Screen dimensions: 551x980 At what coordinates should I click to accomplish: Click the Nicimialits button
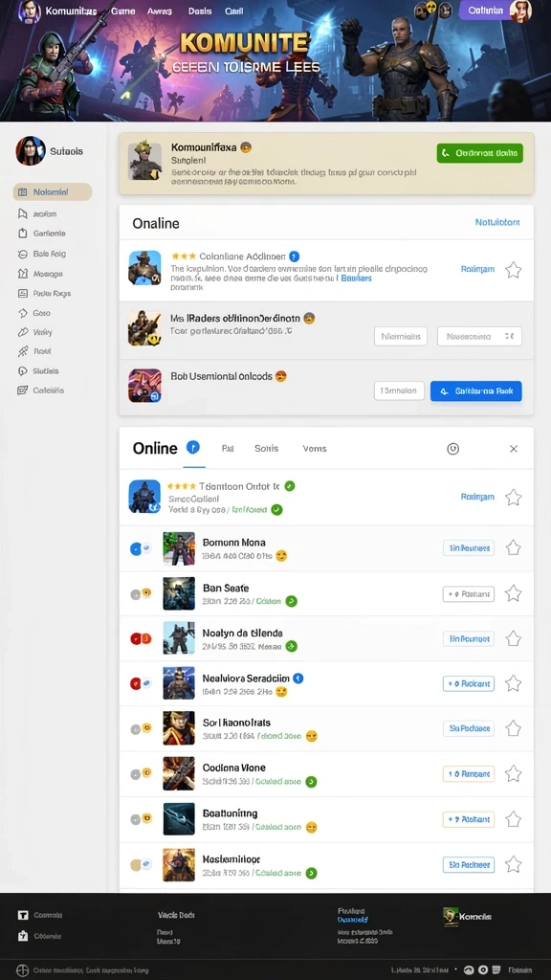click(401, 336)
